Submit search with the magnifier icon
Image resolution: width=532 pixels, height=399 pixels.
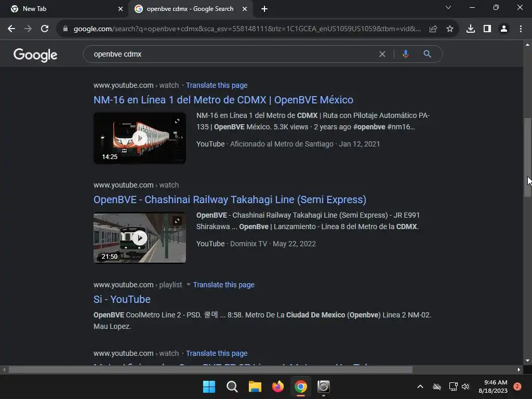click(x=427, y=54)
